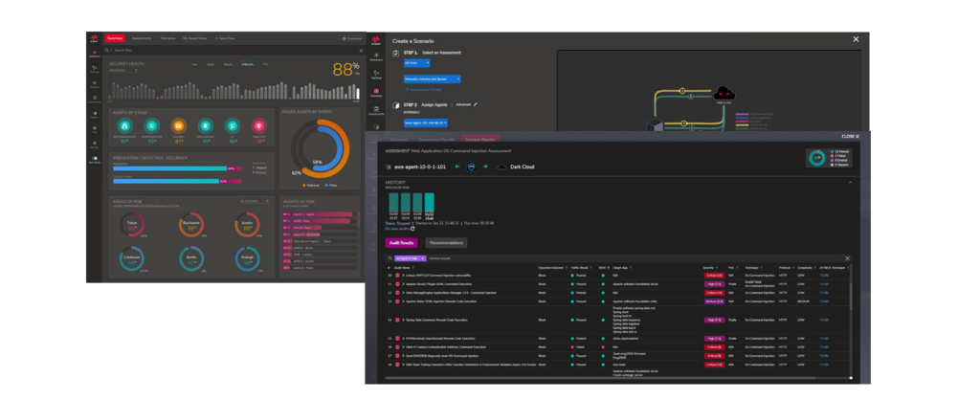
Task: Switch to the Assessments tab
Action: (140, 37)
